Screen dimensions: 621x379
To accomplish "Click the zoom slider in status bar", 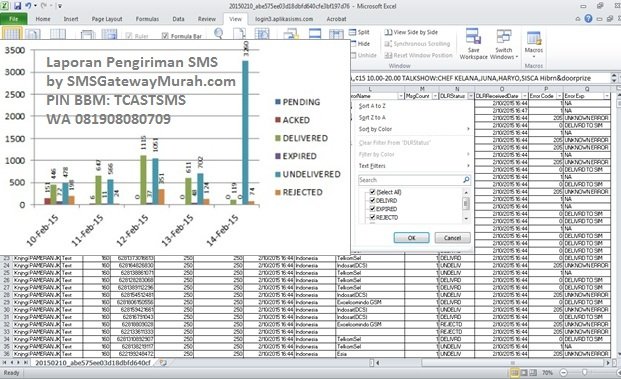I will coord(585,373).
